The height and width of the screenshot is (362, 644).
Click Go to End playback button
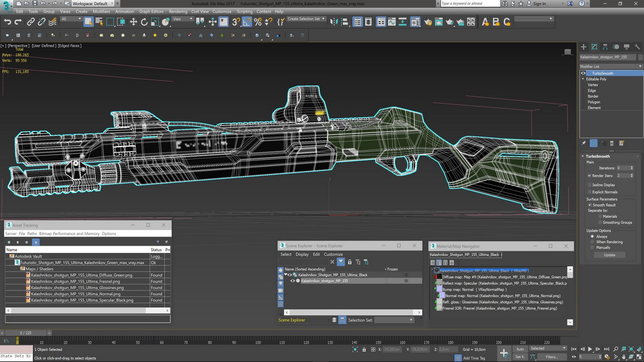tap(606, 349)
